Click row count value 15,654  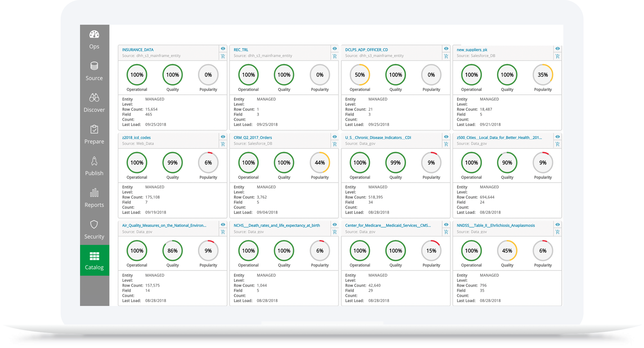click(151, 109)
